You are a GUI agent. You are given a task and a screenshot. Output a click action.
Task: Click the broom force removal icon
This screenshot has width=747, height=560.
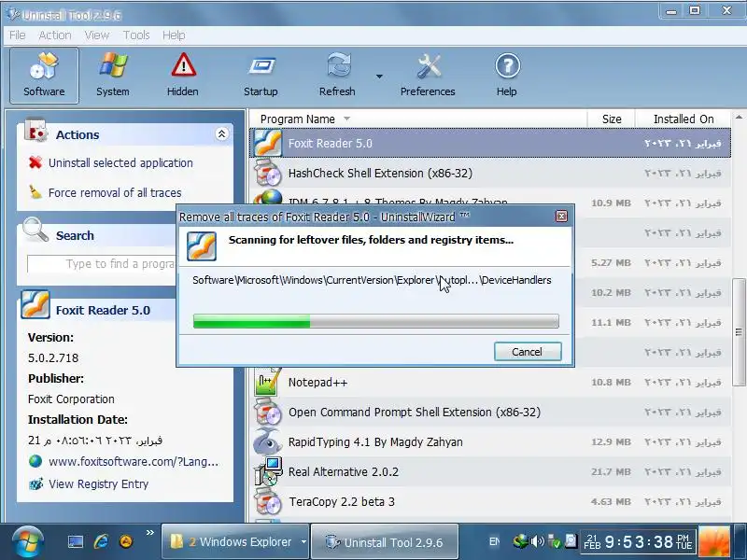(x=35, y=192)
